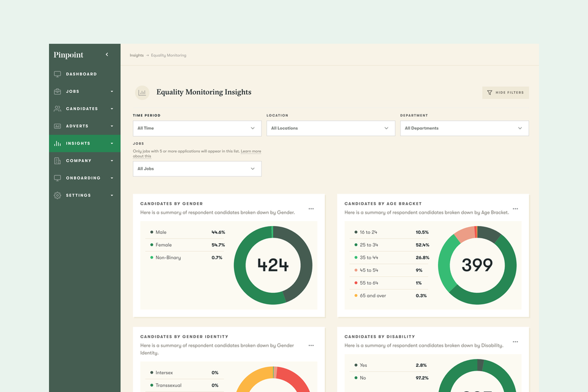The height and width of the screenshot is (392, 588).
Task: Expand the Jobs submenu arrow
Action: coord(111,91)
